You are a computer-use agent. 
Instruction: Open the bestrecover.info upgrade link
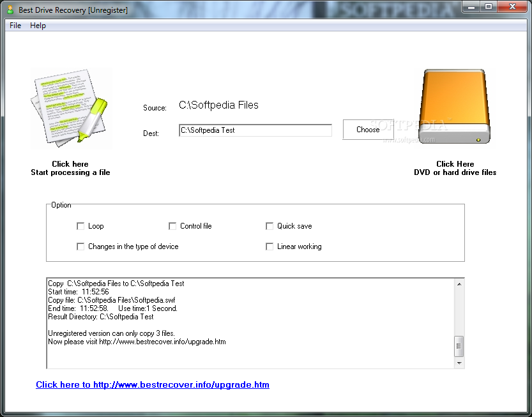pyautogui.click(x=153, y=384)
